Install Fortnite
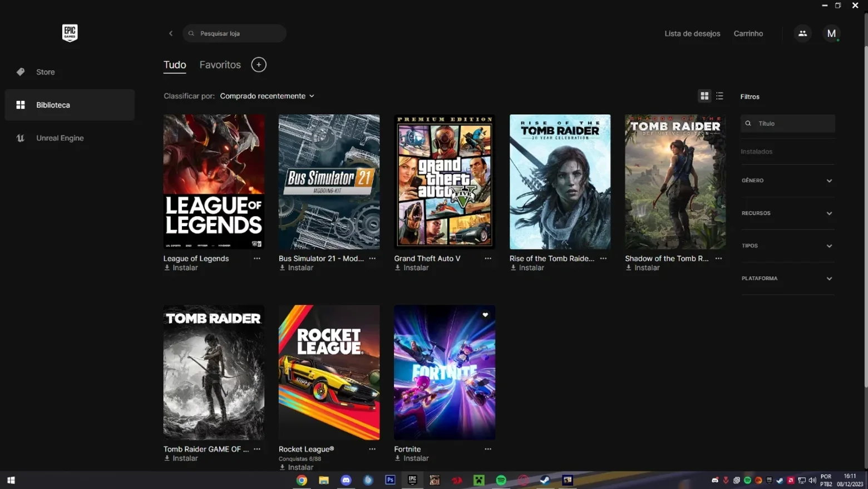This screenshot has height=489, width=868. point(412,458)
